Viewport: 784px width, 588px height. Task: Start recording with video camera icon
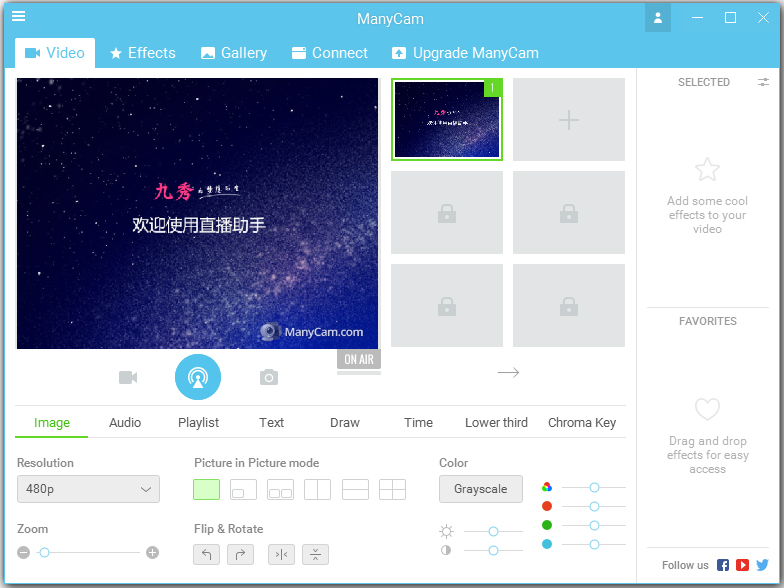(128, 377)
